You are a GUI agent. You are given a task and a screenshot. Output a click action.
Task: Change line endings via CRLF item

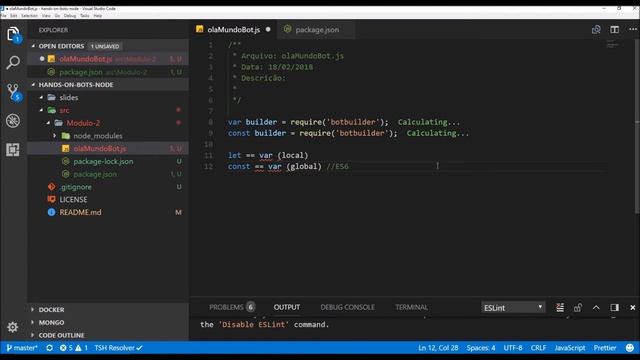pyautogui.click(x=538, y=348)
